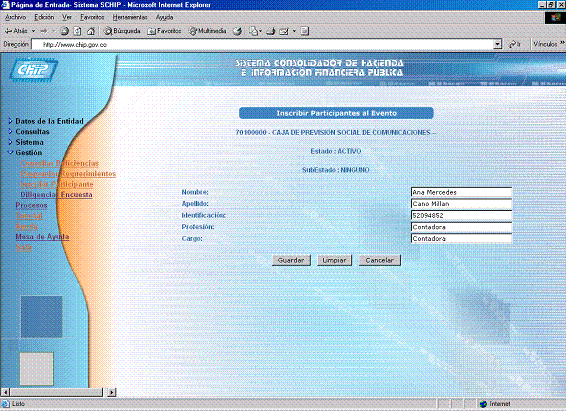Open the Favoritos toolbar button

[164, 31]
